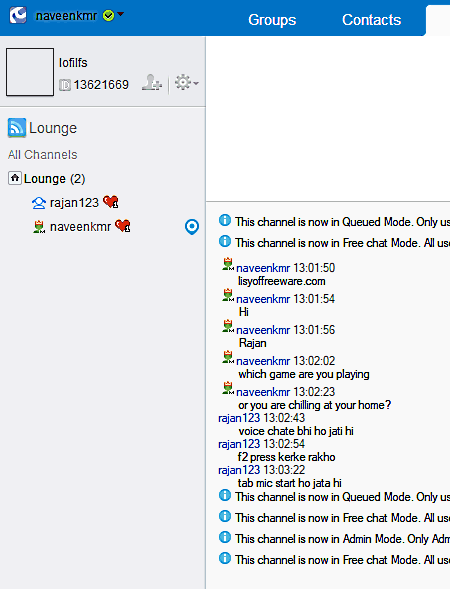Click the Lounge header title

53,128
